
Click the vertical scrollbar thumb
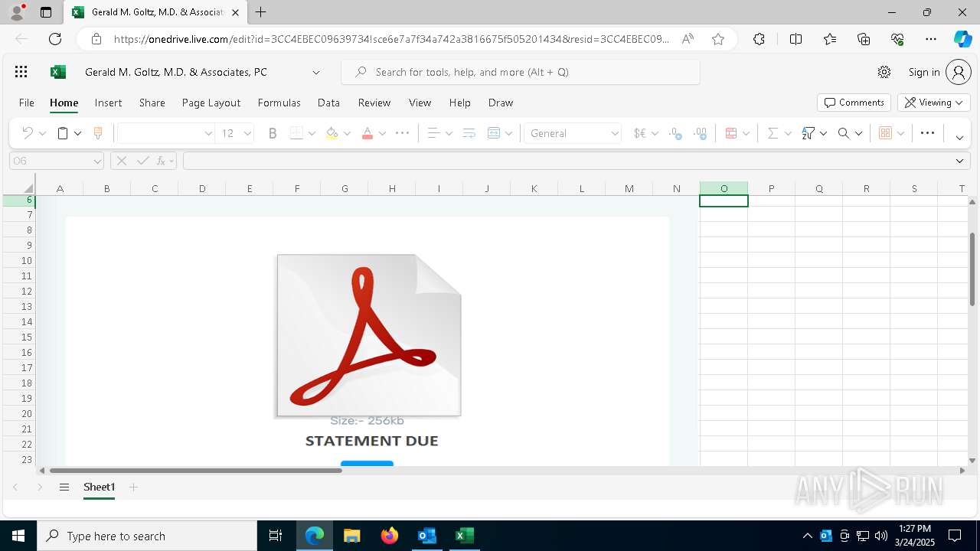coord(972,269)
